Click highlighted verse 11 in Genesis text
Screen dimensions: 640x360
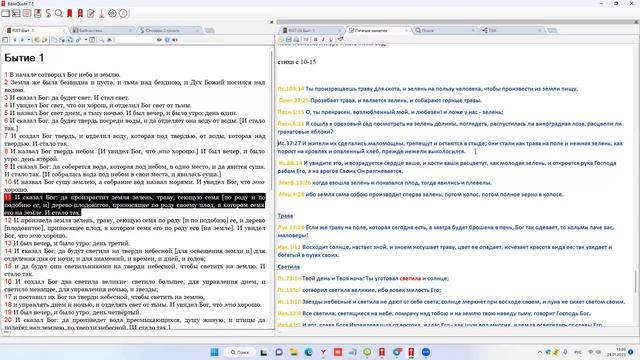pyautogui.click(x=135, y=205)
